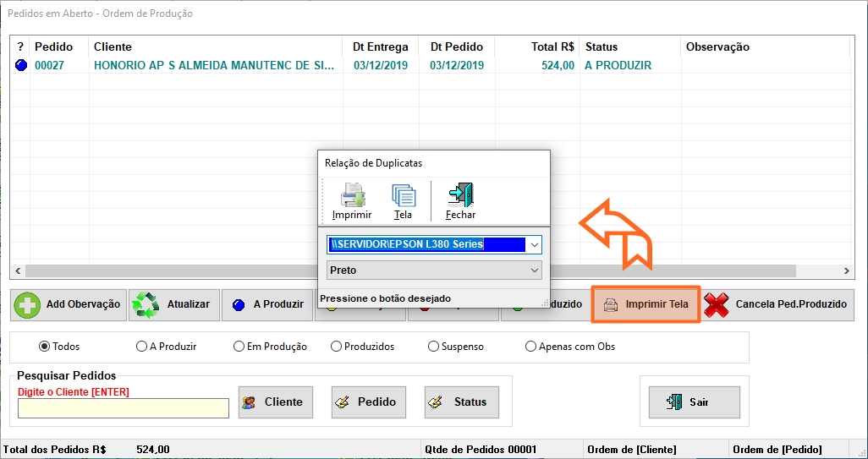Click the Digite o Cliente input field
Viewport: 868px width, 459px height.
(124, 408)
